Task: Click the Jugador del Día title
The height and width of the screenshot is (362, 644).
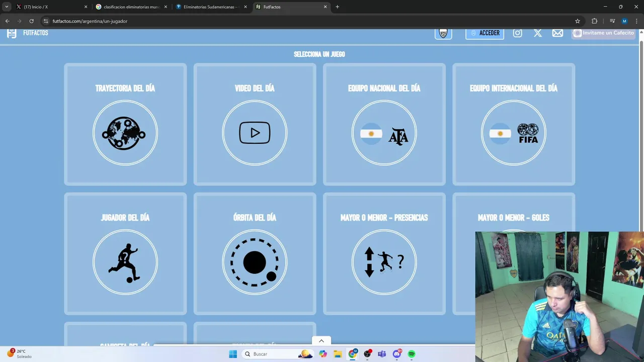Action: 125,218
